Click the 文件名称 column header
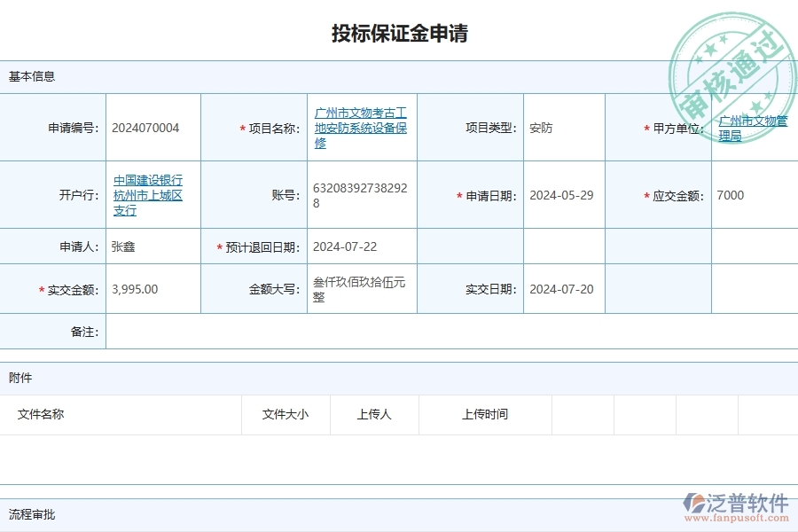 coord(43,414)
